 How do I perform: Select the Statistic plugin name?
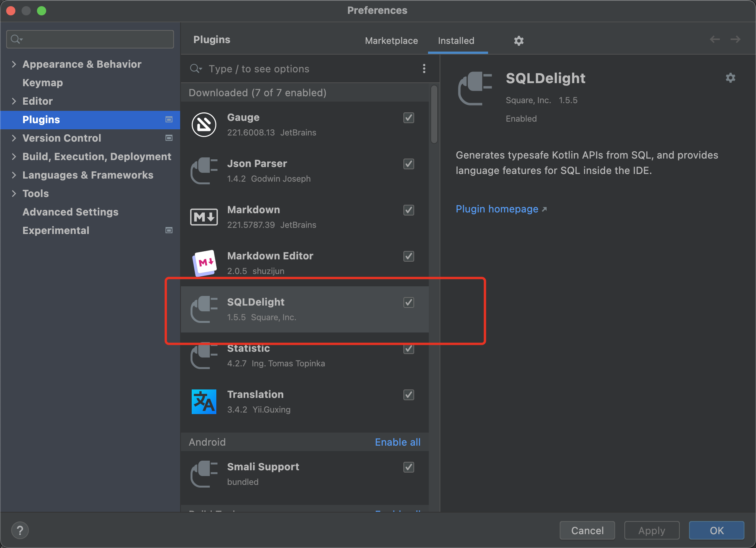click(x=248, y=348)
